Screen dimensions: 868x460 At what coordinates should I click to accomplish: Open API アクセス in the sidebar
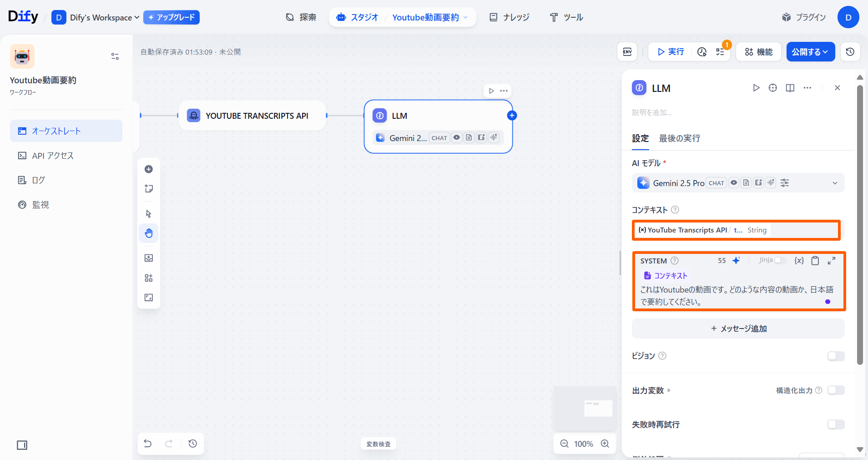coord(53,156)
